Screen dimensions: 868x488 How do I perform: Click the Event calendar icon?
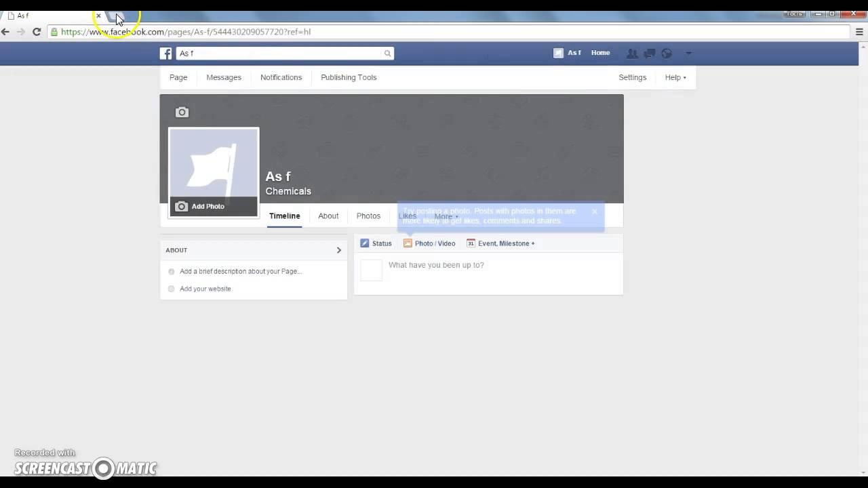tap(471, 243)
